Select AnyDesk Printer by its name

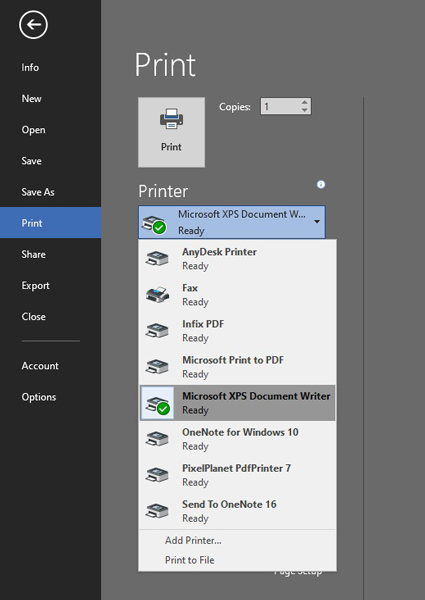219,252
